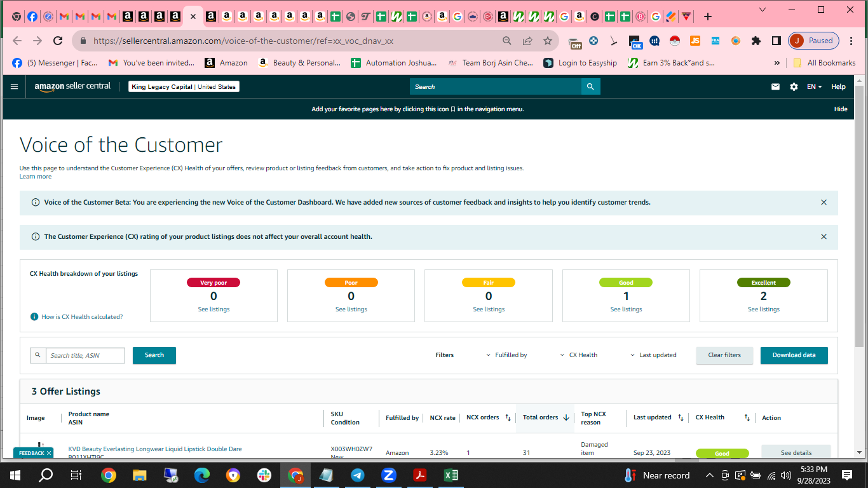Dismiss the Voice of the Customer Beta banner

coord(824,202)
